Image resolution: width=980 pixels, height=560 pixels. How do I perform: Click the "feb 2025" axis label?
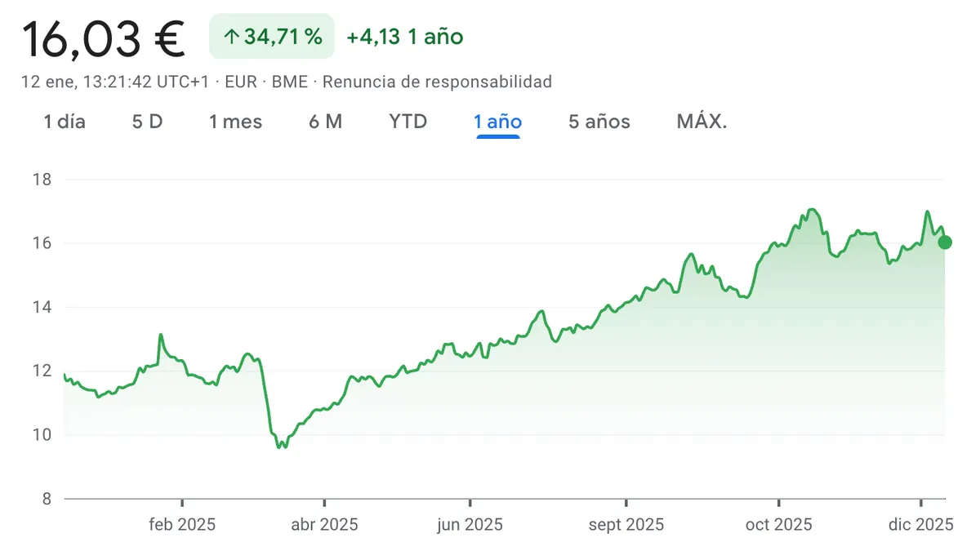[182, 524]
